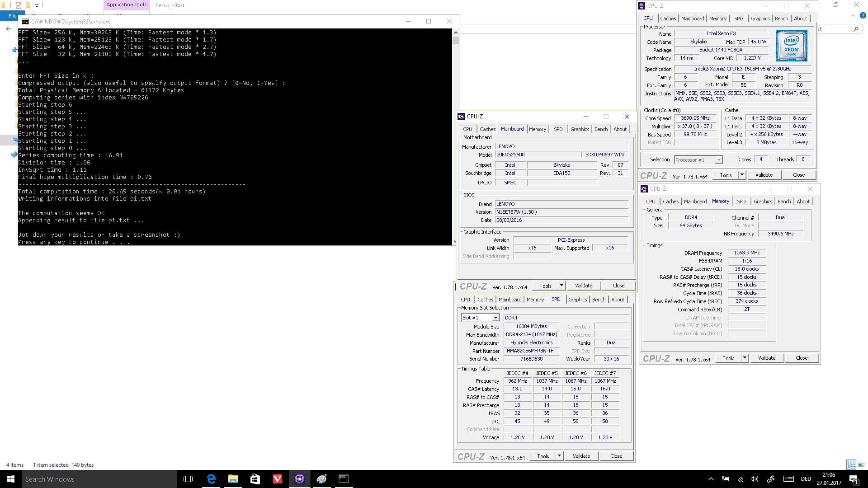Screen dimensions: 868x488
Task: Switch to Caches tab in CPU window
Action: click(x=668, y=19)
